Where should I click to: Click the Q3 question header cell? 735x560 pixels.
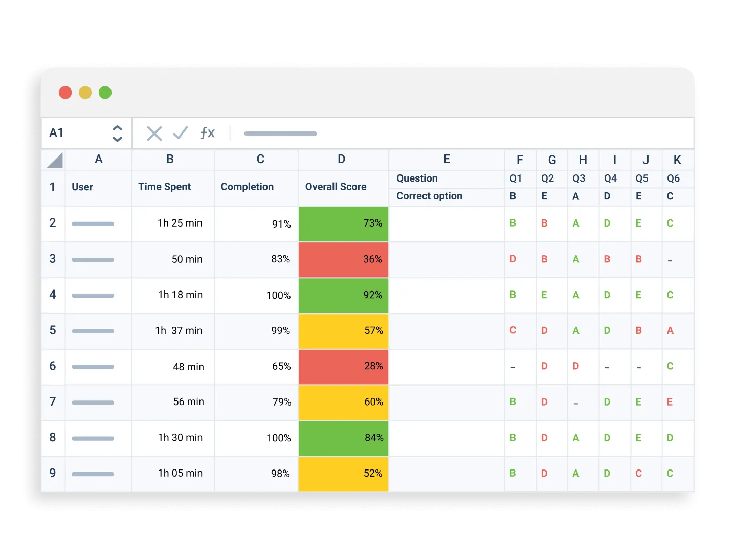[580, 178]
